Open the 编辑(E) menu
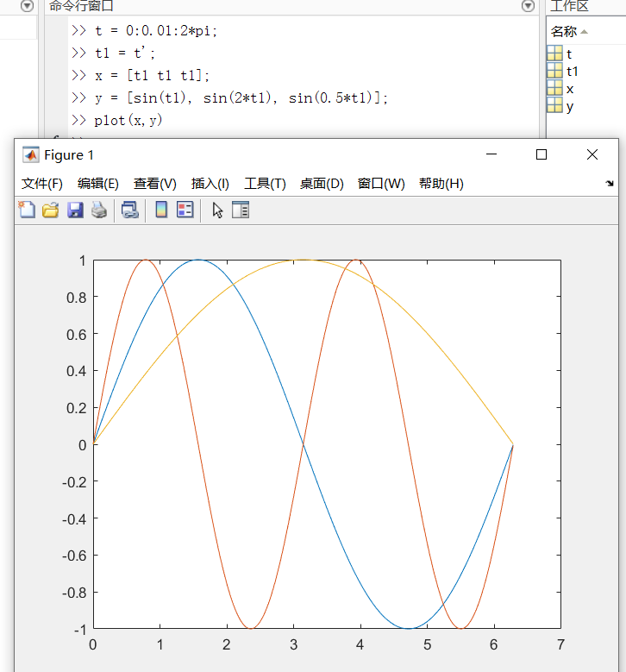Screen dimensions: 626x672 pyautogui.click(x=97, y=184)
